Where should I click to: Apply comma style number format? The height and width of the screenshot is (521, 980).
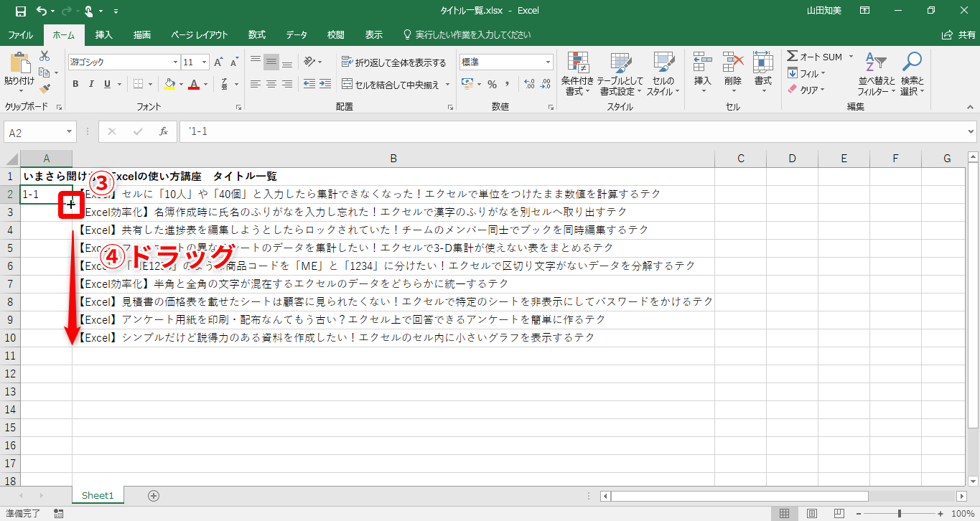click(508, 84)
